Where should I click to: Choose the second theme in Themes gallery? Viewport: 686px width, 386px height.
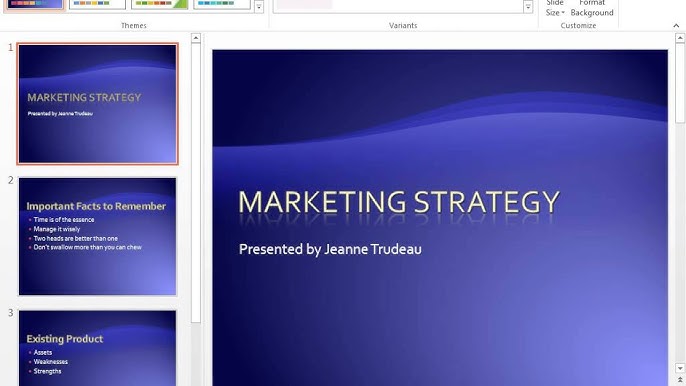(97, 4)
